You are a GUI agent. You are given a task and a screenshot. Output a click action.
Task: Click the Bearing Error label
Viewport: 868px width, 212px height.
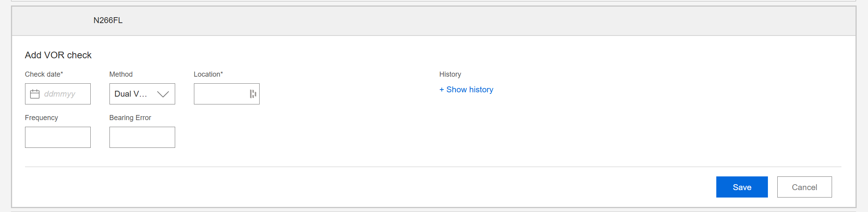[130, 118]
